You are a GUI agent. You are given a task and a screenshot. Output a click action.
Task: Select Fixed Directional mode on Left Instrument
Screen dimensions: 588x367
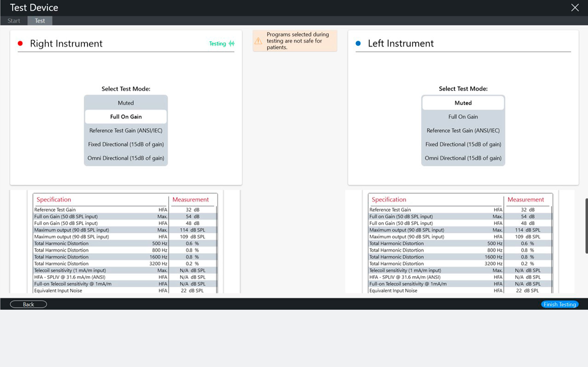pyautogui.click(x=463, y=144)
